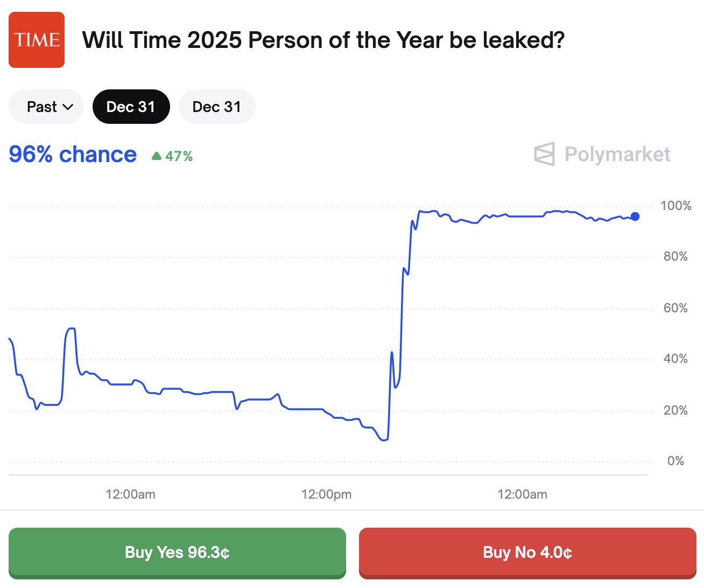The height and width of the screenshot is (588, 704).
Task: Click the Polymarket wordmark text
Action: tap(617, 155)
